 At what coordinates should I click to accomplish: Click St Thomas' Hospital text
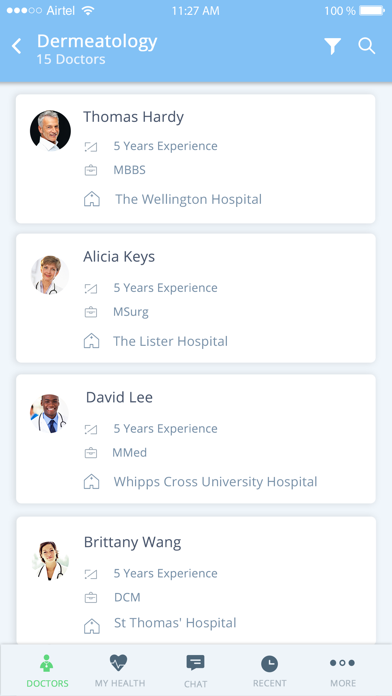pos(175,623)
